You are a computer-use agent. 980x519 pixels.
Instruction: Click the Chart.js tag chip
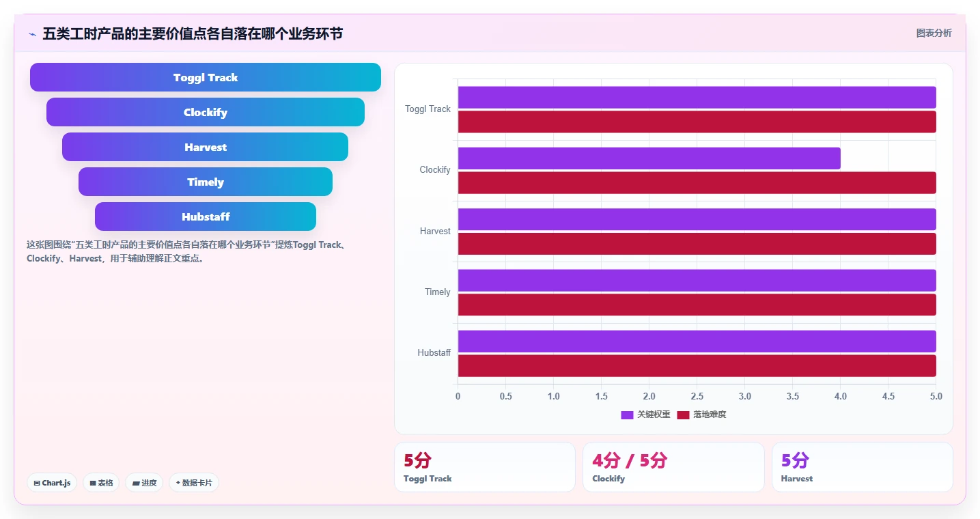point(52,483)
